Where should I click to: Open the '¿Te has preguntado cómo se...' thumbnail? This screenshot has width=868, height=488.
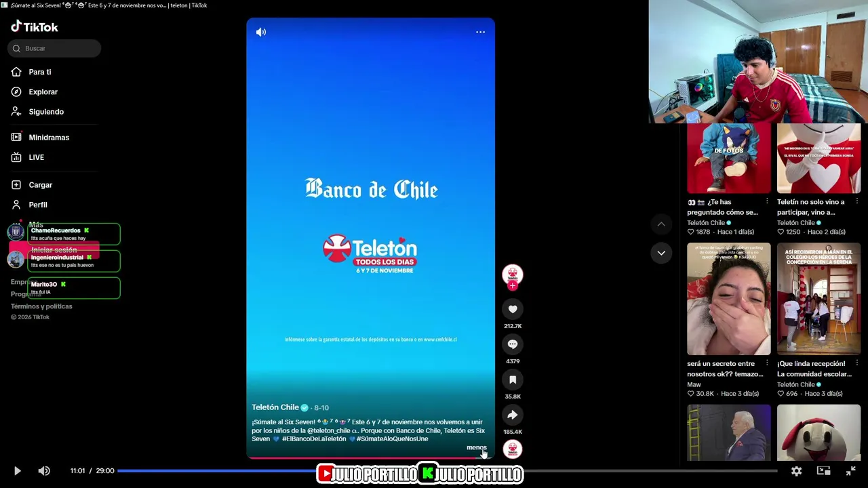729,159
